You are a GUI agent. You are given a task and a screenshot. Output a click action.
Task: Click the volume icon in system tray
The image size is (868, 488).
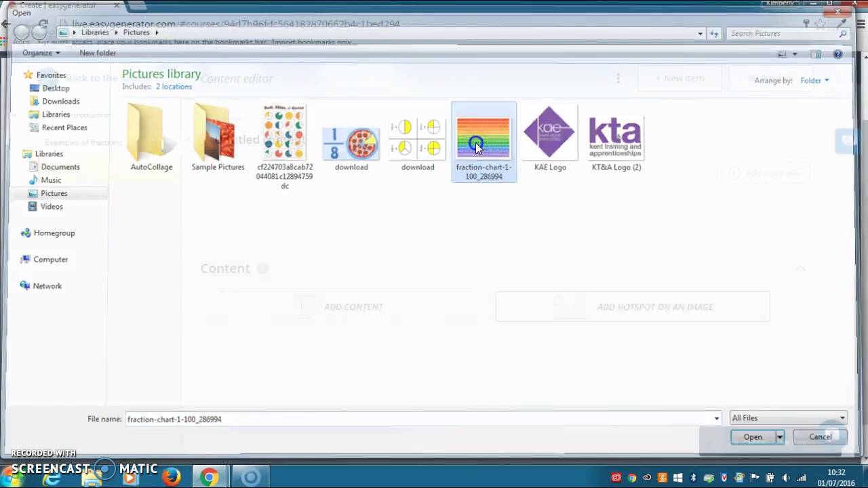[x=786, y=478]
